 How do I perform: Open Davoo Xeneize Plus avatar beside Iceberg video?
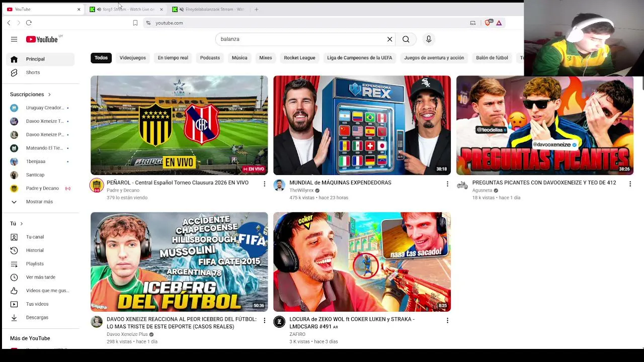point(97,322)
